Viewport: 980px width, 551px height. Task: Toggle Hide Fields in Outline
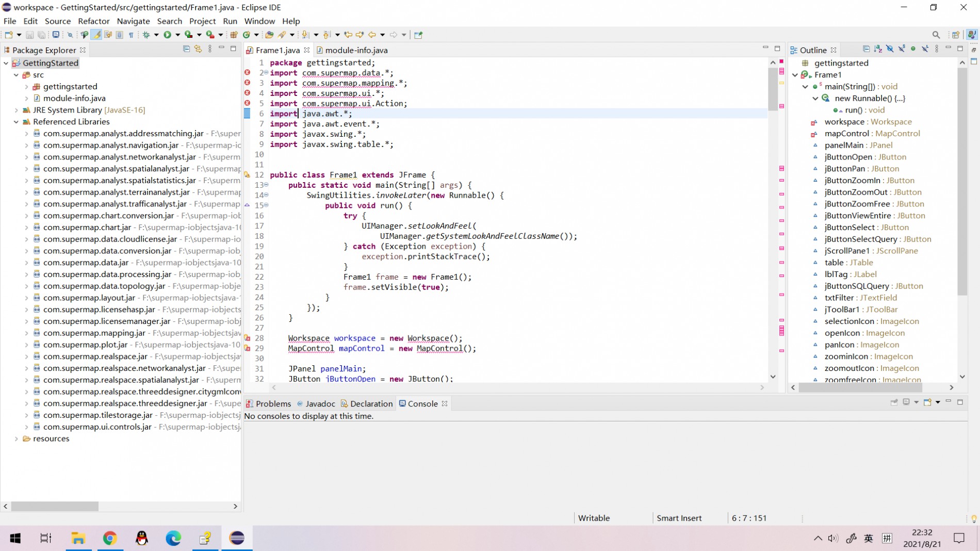click(890, 49)
